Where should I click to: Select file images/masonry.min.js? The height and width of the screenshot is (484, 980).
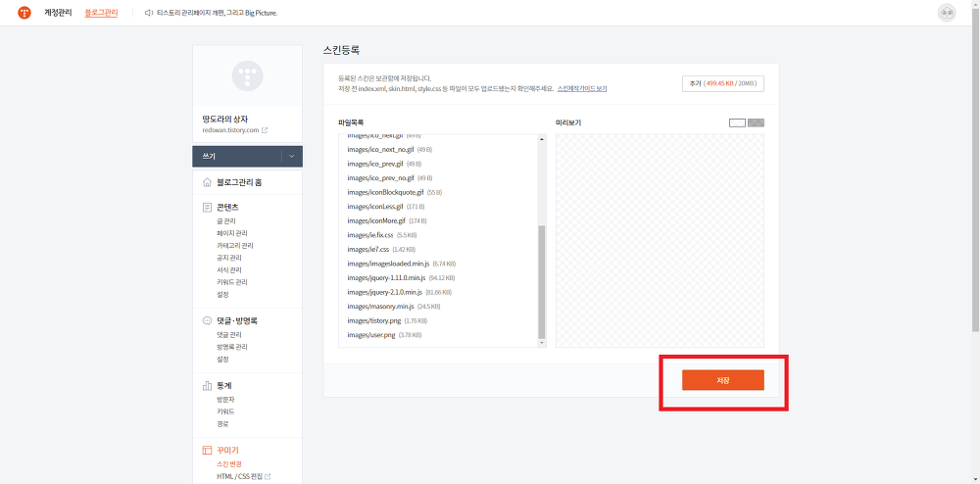coord(394,307)
